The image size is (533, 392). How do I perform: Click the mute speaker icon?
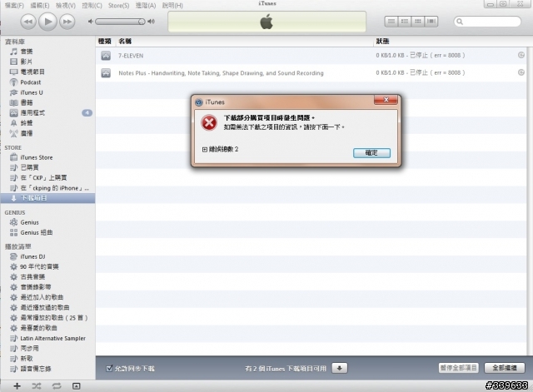[91, 22]
